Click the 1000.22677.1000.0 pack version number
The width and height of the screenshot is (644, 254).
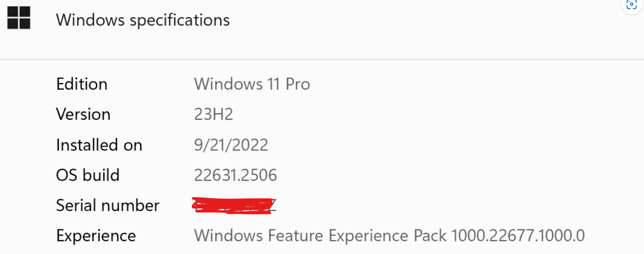pos(518,236)
